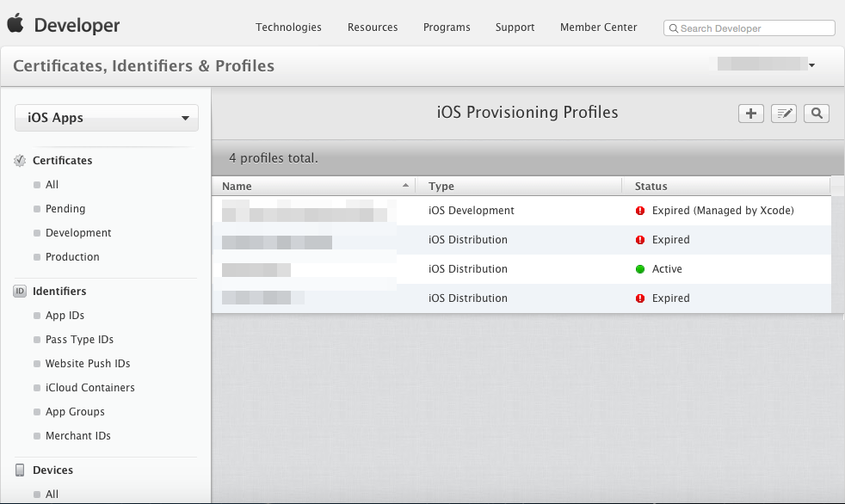
Task: Click the search profiles magnifier icon
Action: coord(817,114)
